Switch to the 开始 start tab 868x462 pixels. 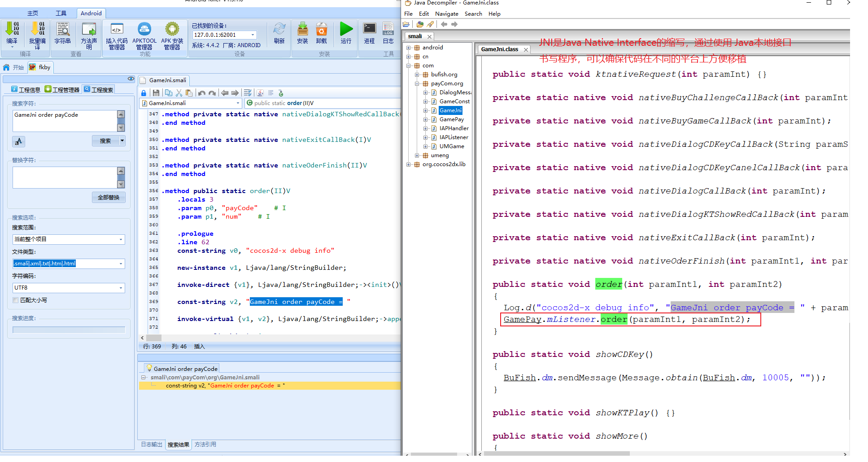(13, 67)
